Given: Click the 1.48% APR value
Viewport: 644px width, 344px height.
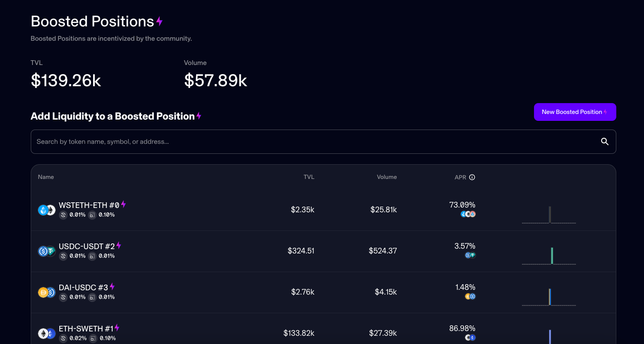Looking at the screenshot, I should pyautogui.click(x=465, y=287).
